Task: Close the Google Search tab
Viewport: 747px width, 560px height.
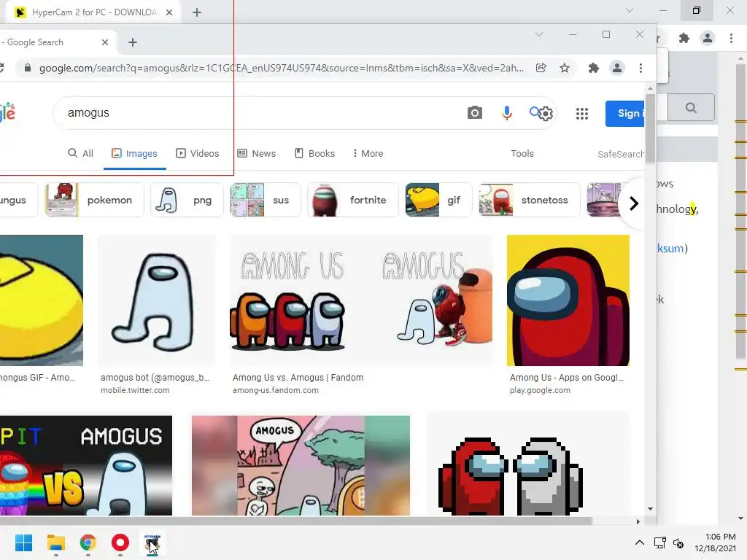Action: (105, 42)
